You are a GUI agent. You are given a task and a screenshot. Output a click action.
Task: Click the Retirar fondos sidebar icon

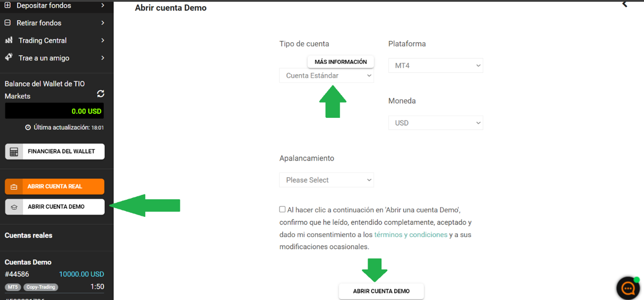coord(8,22)
